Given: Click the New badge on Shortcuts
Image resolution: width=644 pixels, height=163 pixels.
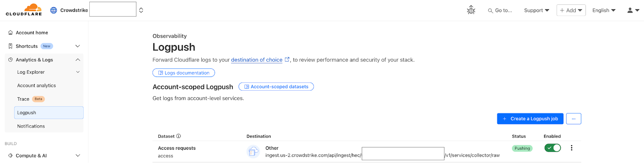Looking at the screenshot, I should 47,46.
